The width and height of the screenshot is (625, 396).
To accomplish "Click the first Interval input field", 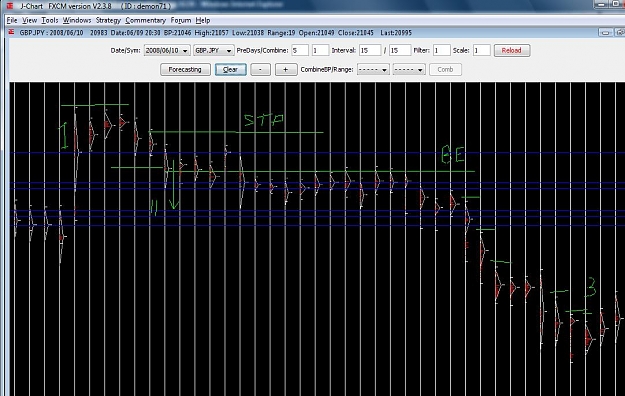I will point(369,51).
